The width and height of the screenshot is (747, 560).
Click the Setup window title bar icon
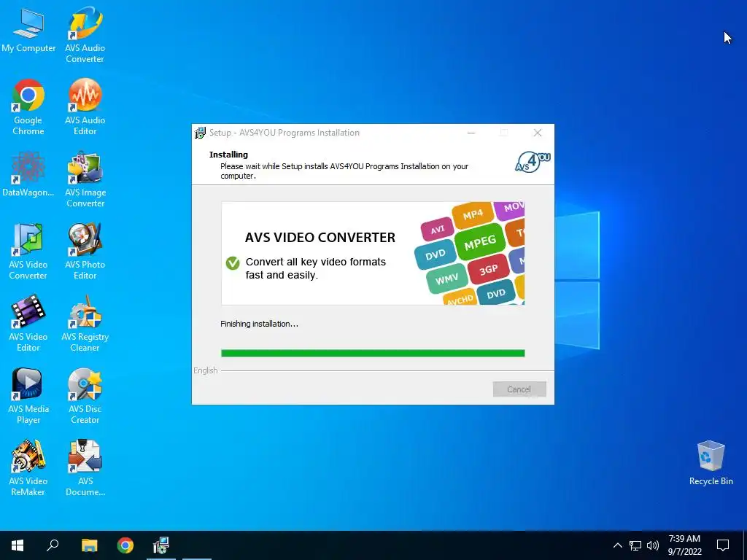[200, 133]
